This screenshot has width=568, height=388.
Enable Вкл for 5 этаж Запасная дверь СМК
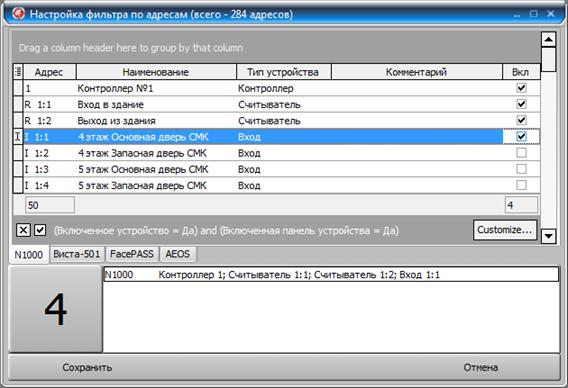pyautogui.click(x=521, y=185)
